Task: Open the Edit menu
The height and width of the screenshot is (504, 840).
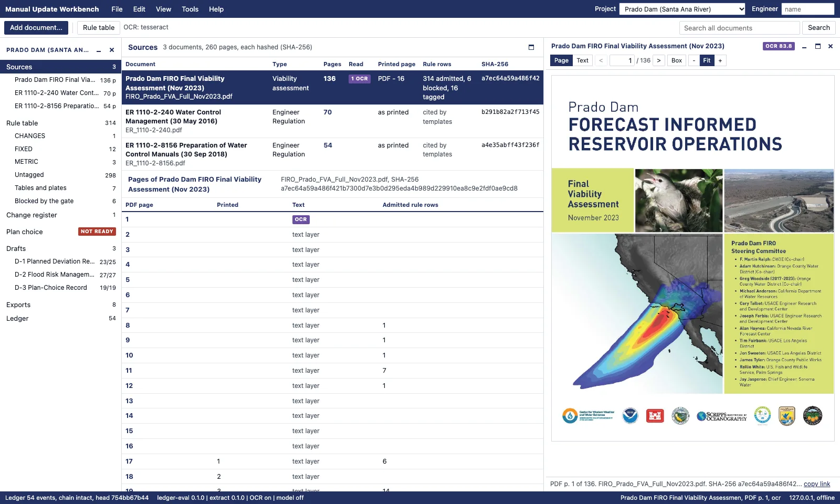Action: pyautogui.click(x=139, y=9)
